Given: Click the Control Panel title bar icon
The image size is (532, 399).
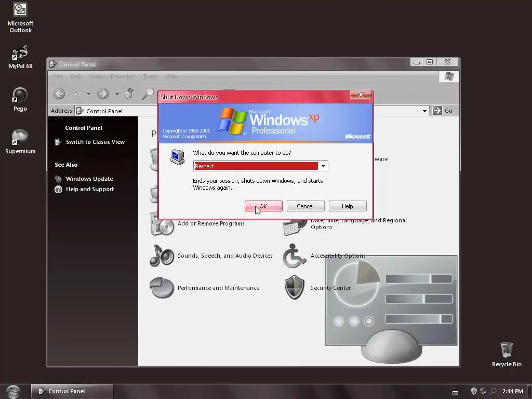Looking at the screenshot, I should (52, 64).
